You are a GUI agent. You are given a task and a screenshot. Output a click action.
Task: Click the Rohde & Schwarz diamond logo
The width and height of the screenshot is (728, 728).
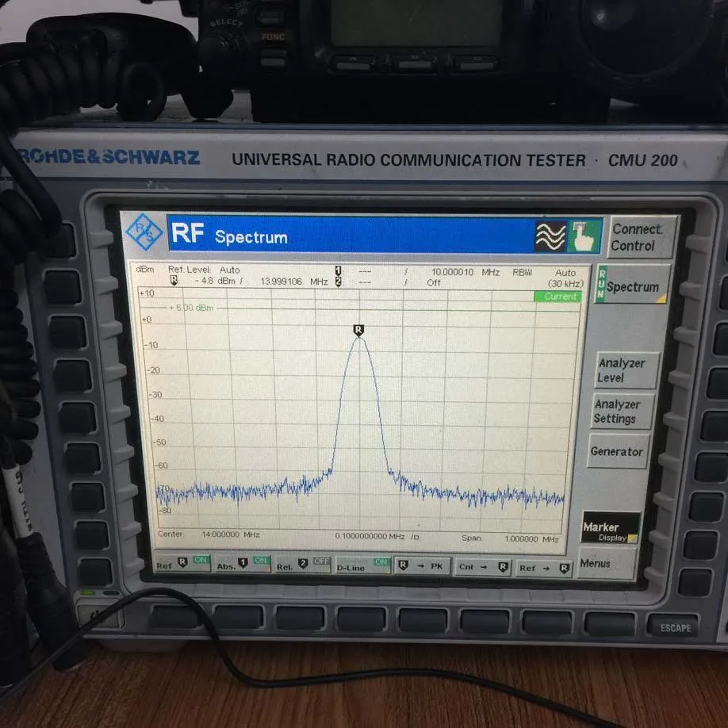pos(144,232)
